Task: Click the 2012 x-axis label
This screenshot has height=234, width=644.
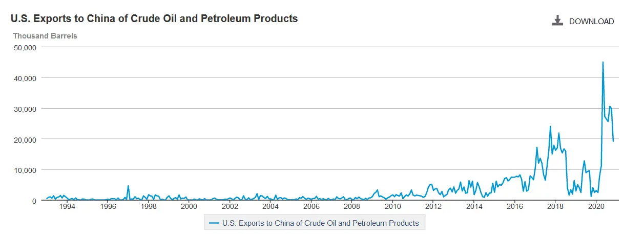Action: point(433,206)
